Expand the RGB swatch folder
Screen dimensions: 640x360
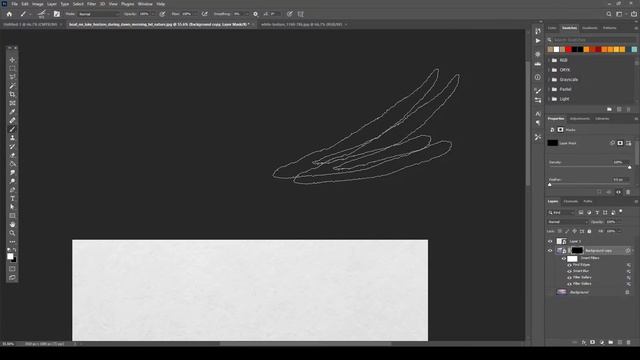coord(549,60)
